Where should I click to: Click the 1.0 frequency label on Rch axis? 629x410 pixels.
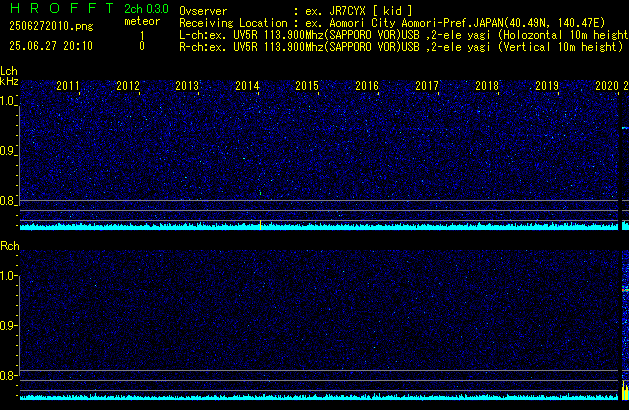click(8, 276)
